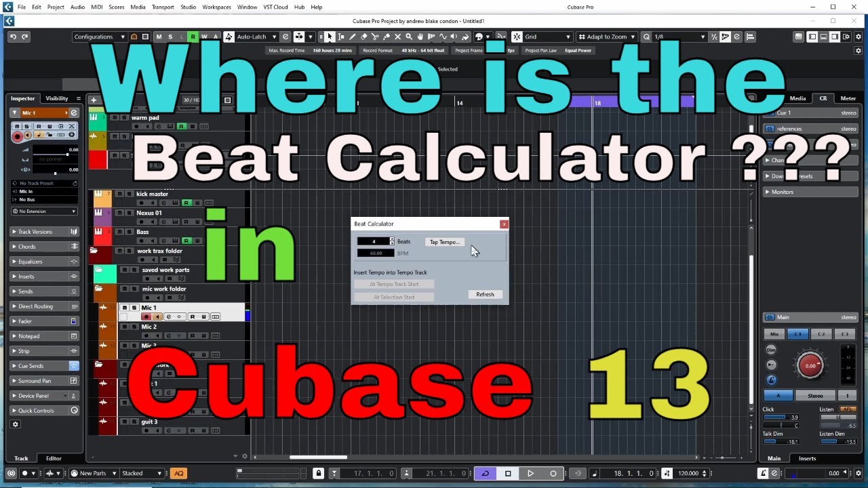This screenshot has width=868, height=488.
Task: Enable record on the Mic 1 track
Action: pos(146,317)
